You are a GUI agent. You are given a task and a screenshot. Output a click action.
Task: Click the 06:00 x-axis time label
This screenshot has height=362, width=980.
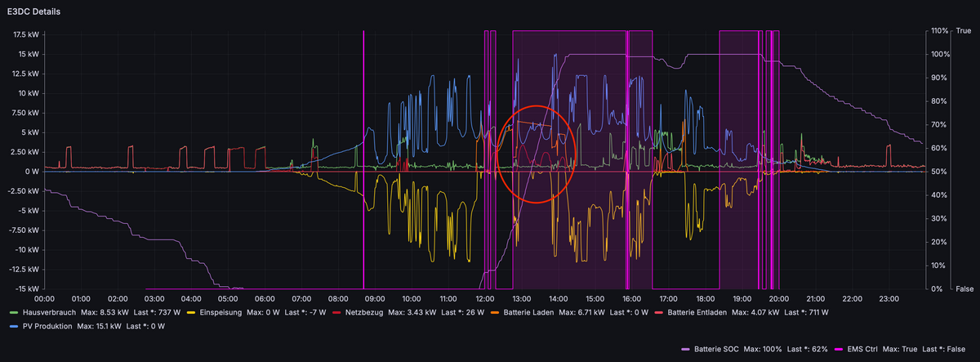265,298
